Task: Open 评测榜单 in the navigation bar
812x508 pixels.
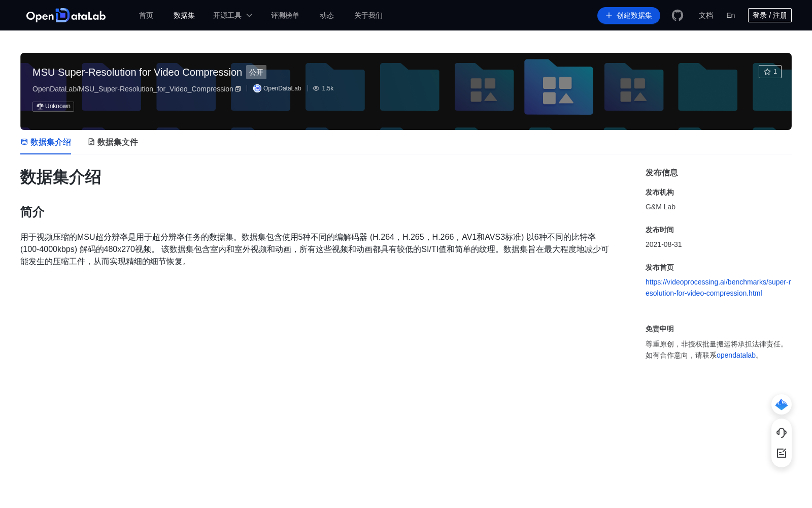Action: 285,15
